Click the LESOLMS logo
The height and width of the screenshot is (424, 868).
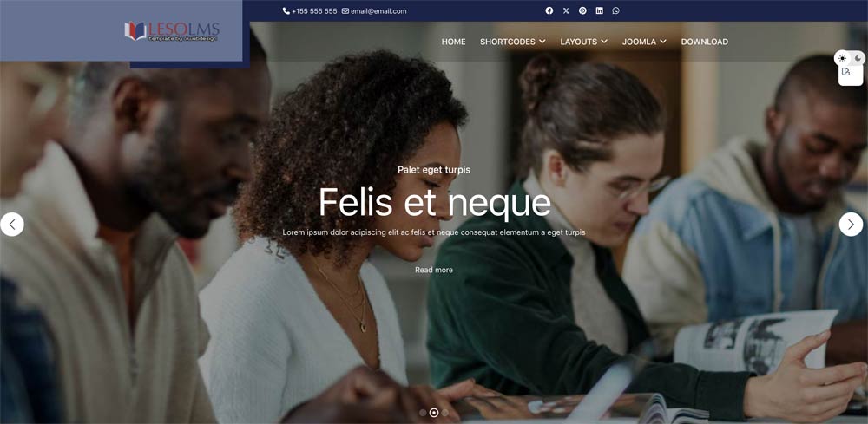[x=172, y=31]
